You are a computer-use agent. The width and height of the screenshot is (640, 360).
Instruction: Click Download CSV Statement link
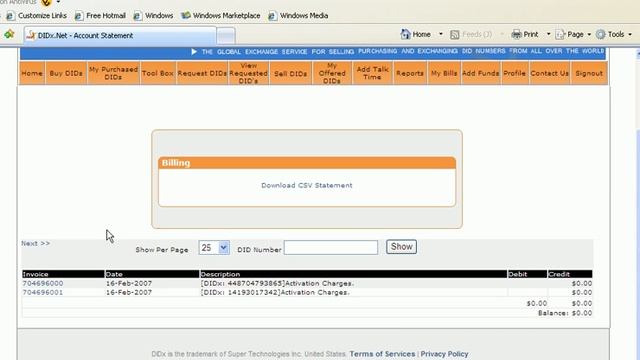point(307,185)
